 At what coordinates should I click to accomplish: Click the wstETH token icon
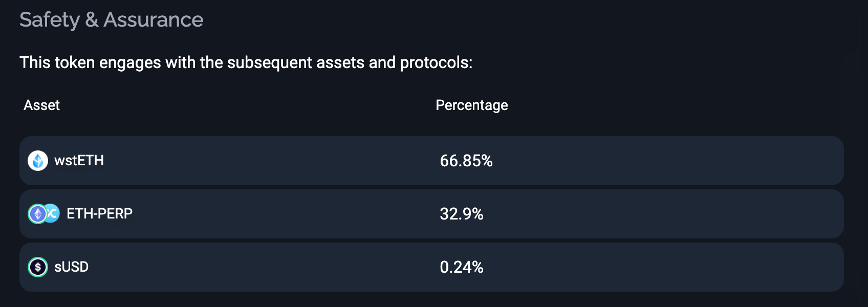38,161
